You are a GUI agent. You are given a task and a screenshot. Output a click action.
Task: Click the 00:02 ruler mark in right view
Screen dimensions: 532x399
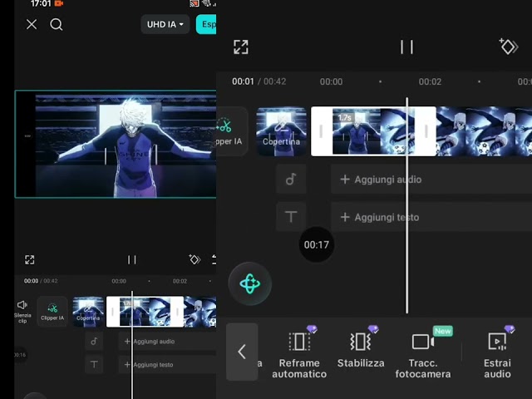pos(430,81)
